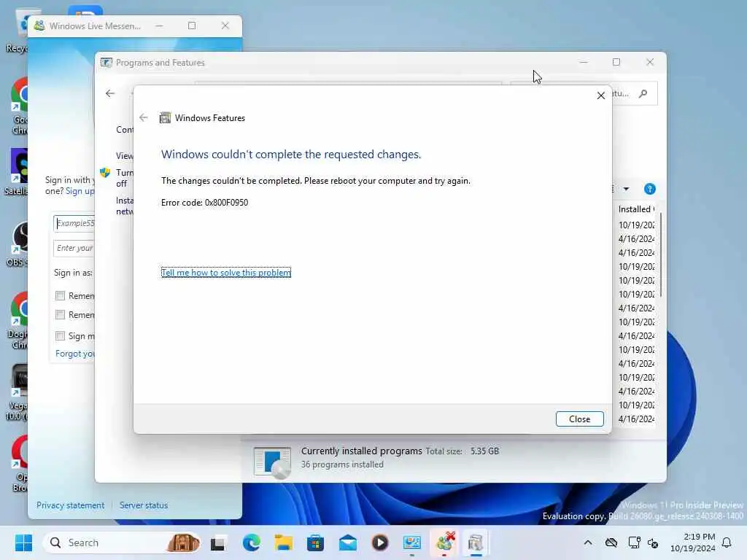Select the Vegas desktop shortcut
This screenshot has width=747, height=560.
17,392
